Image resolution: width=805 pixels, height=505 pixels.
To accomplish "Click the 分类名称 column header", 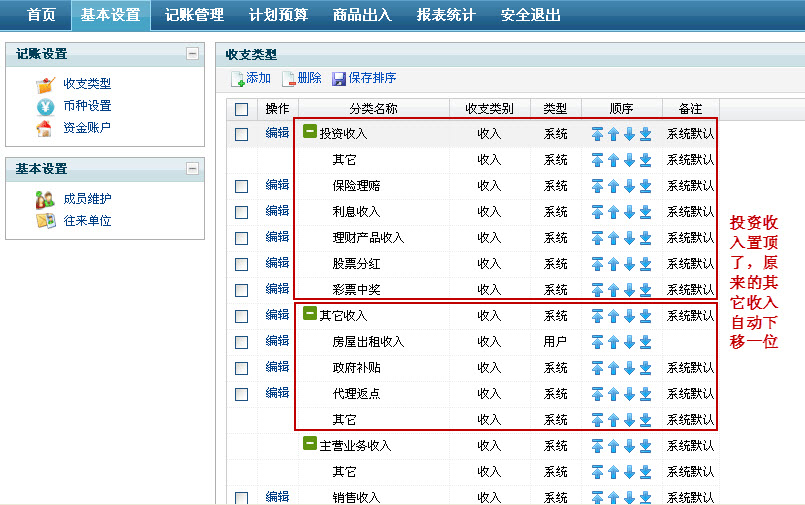I will coord(374,109).
